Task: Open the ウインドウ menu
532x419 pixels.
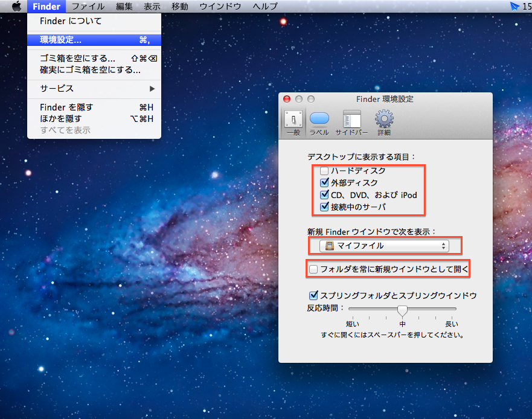Action: click(220, 6)
